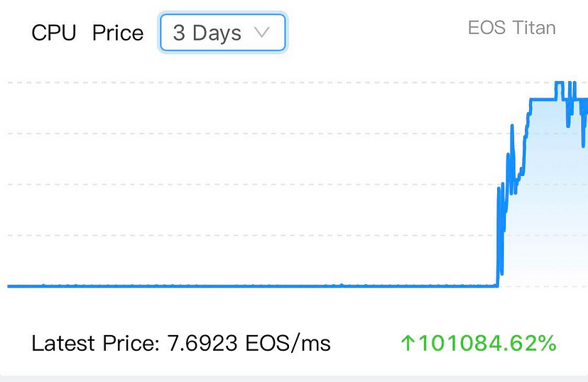
Task: Click the "EOS/ms" unit text
Action: coord(288,343)
